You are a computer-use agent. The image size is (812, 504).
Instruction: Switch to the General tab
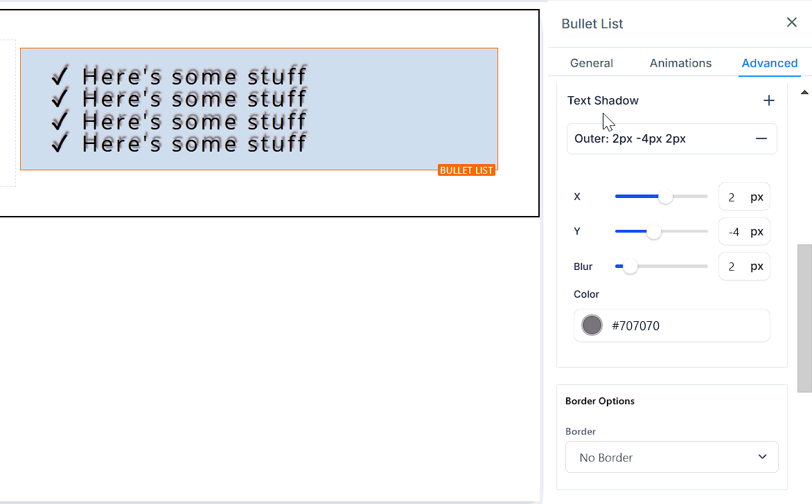pyautogui.click(x=591, y=63)
